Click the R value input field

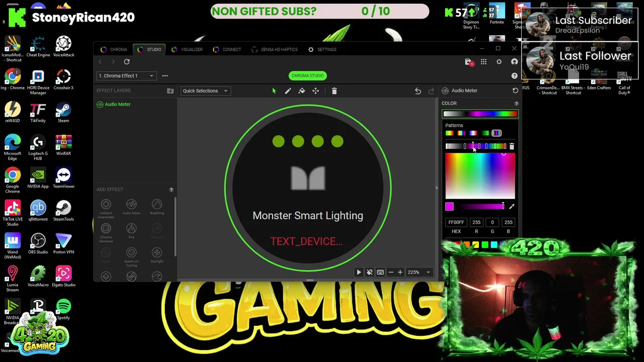point(476,222)
